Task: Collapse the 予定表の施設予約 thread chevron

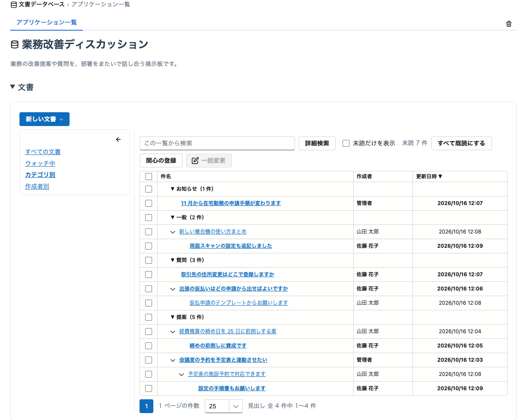Action: coord(182,374)
